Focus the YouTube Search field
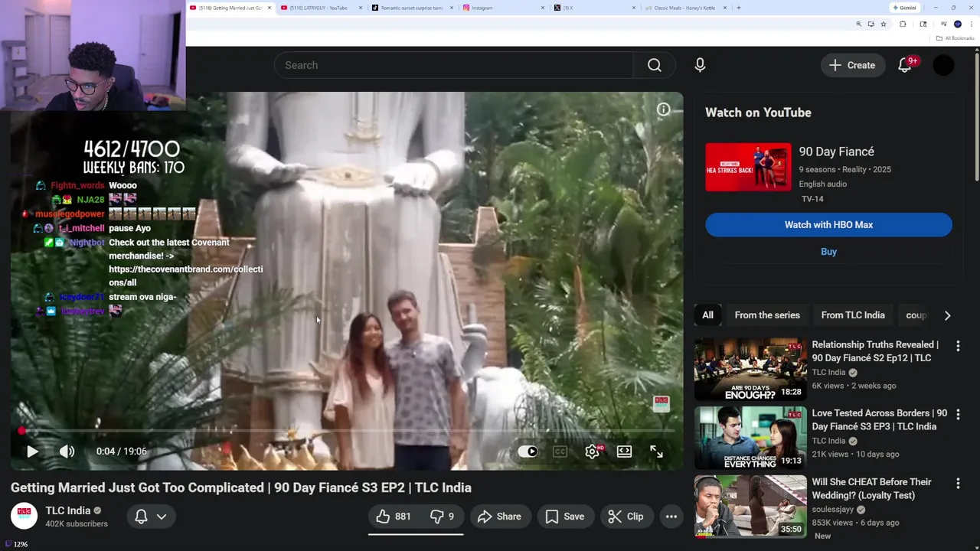The image size is (980, 551). pyautogui.click(x=454, y=65)
